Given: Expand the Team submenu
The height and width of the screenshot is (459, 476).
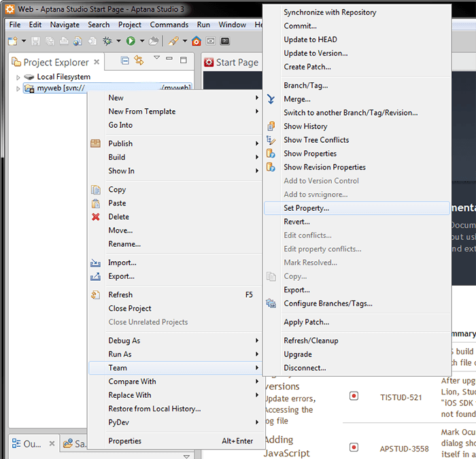Looking at the screenshot, I should pos(175,368).
